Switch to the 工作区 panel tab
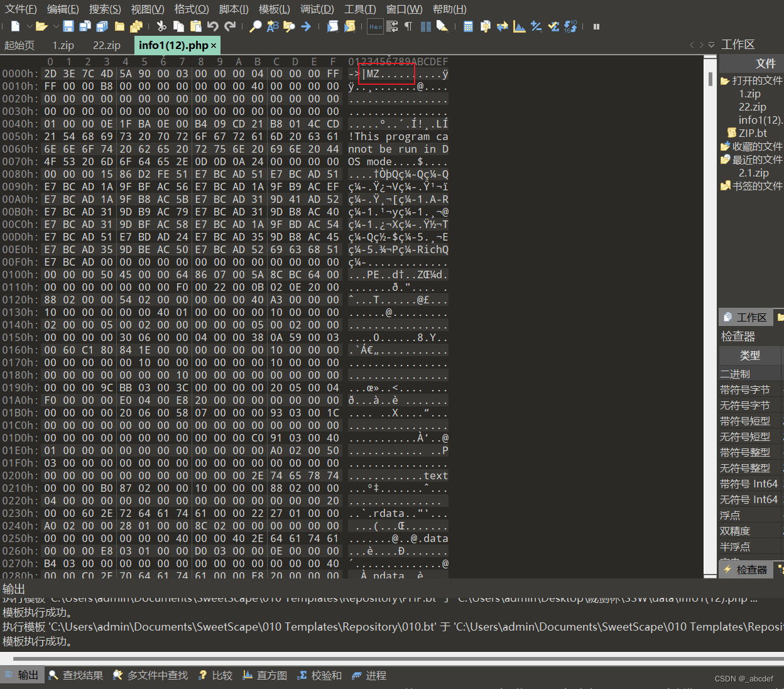 [746, 317]
